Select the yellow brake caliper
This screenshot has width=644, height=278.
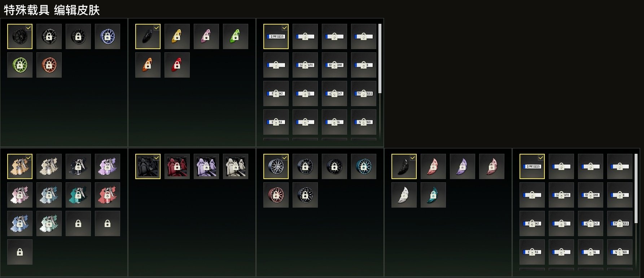(177, 36)
